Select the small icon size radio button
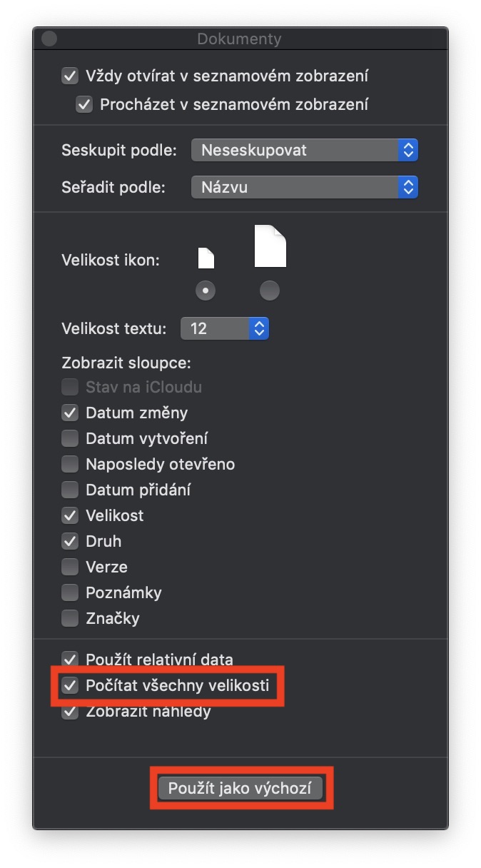Image resolution: width=481 pixels, height=868 pixels. coord(206,291)
